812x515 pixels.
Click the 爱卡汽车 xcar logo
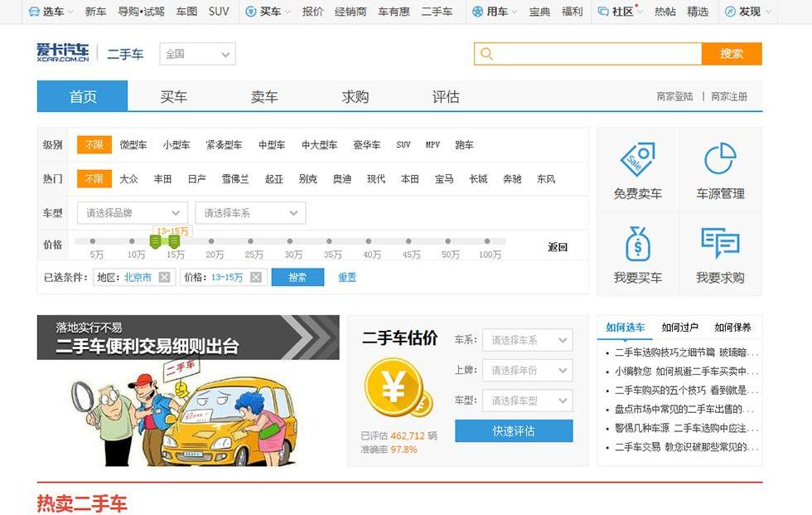coord(62,54)
